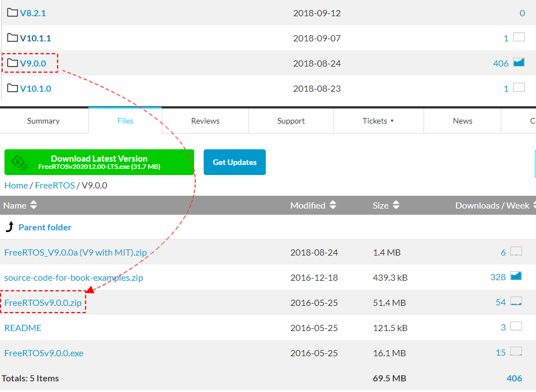Screen dimensions: 536x392
Task: Open the V10.1.1 folder icon
Action: pyautogui.click(x=13, y=37)
